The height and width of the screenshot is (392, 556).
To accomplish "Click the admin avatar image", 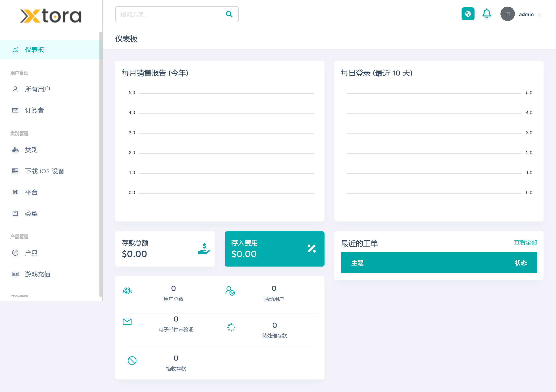I will pos(507,14).
